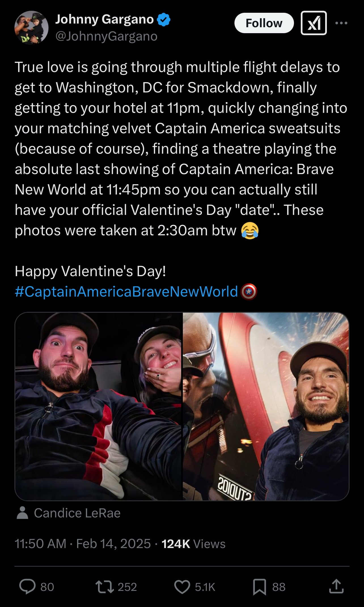Viewport: 364px width, 607px height.
Task: Open Johnny Gargano's profile avatar
Action: point(31,28)
